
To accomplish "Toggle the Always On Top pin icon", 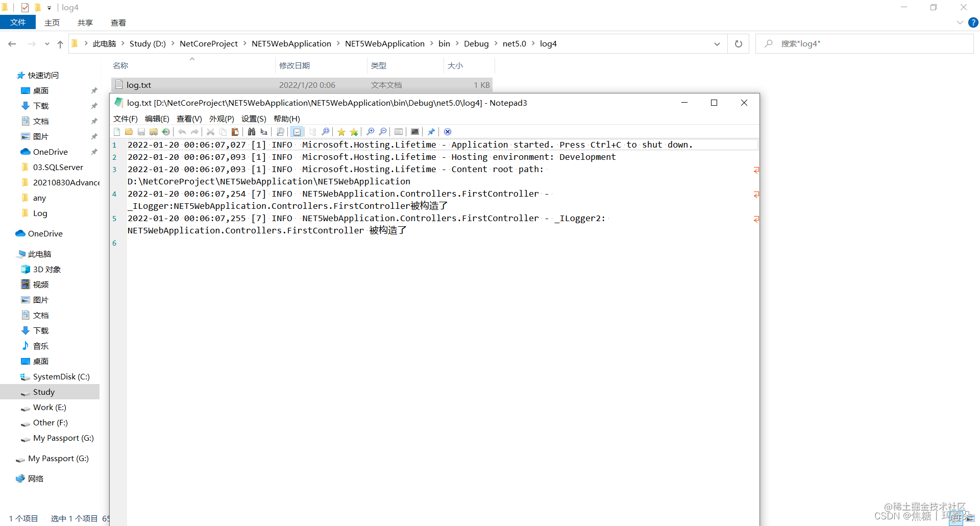I will [431, 132].
